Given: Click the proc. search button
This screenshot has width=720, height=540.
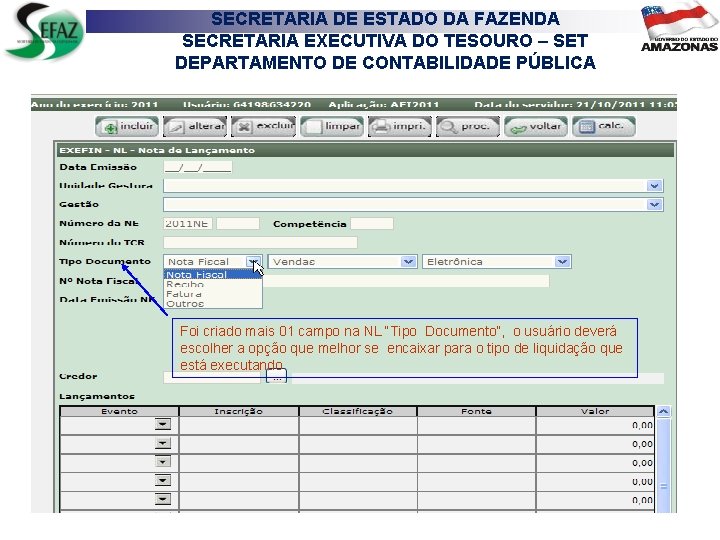Looking at the screenshot, I should (468, 126).
